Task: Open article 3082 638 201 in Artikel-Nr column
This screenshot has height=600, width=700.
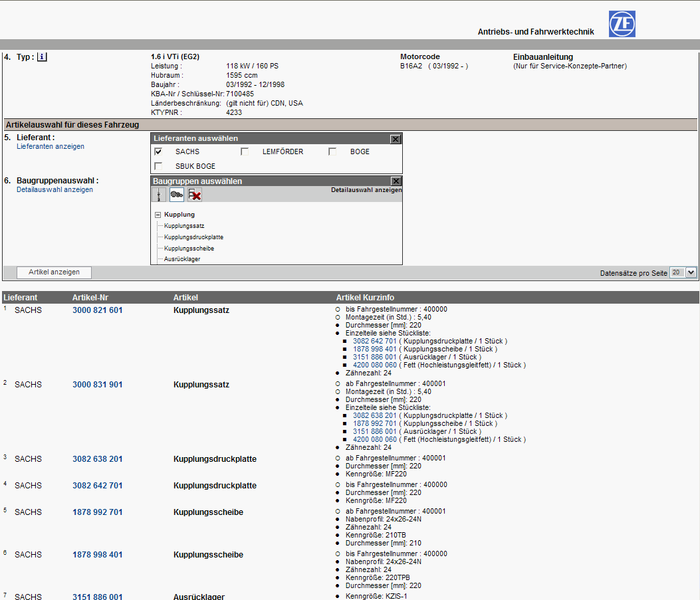Action: (x=97, y=459)
